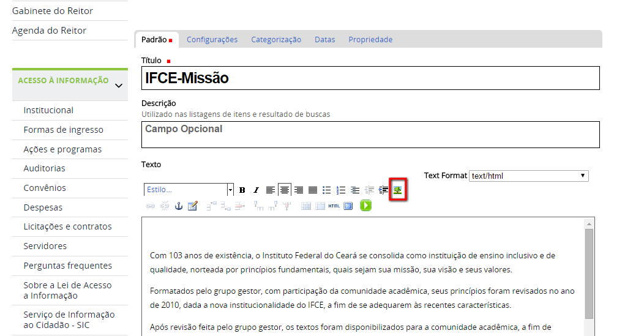Switch to HTML source view
The width and height of the screenshot is (644, 336).
coord(334,206)
